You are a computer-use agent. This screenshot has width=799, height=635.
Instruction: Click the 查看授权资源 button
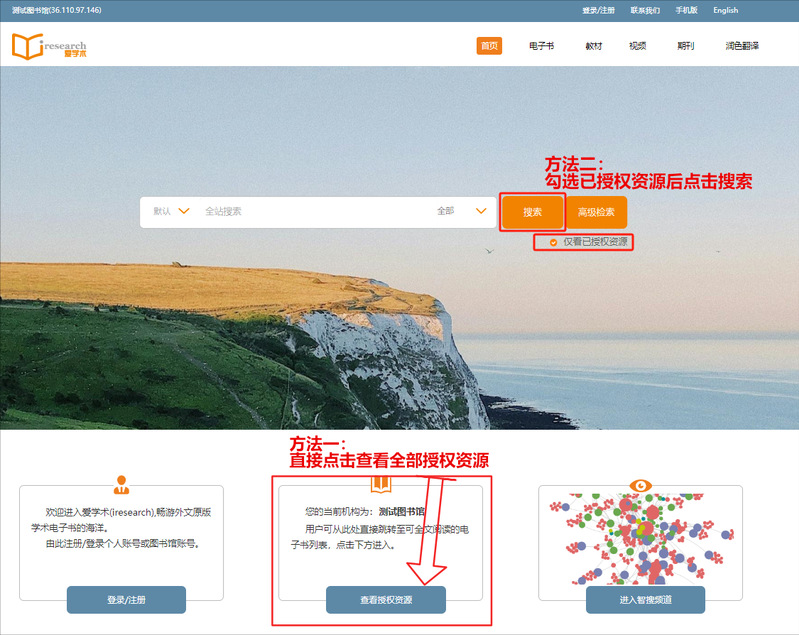point(386,600)
